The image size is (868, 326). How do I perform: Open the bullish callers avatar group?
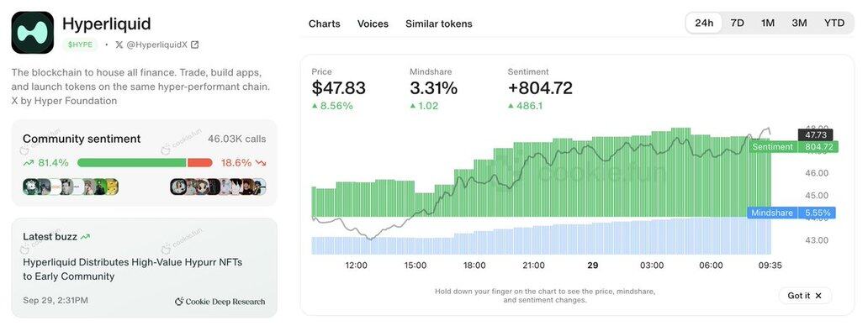[x=71, y=187]
